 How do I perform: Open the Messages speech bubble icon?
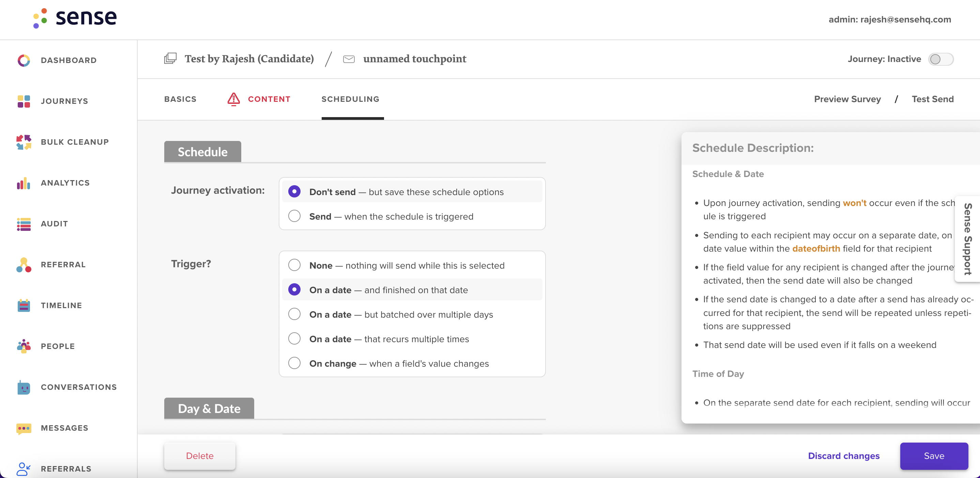point(24,428)
